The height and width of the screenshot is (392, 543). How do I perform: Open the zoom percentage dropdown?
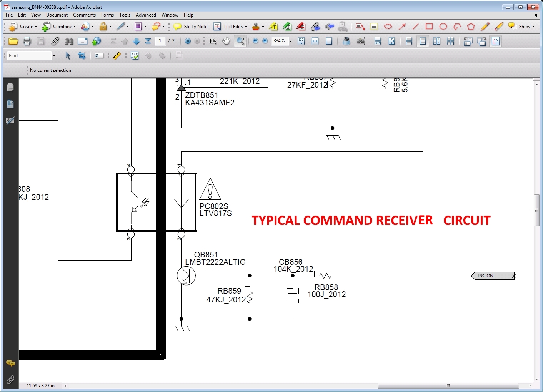291,41
